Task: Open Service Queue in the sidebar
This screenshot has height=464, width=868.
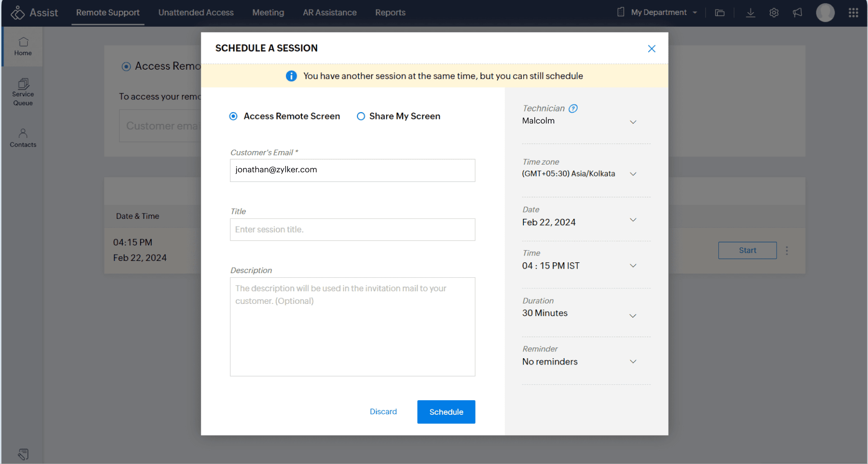Action: click(23, 92)
